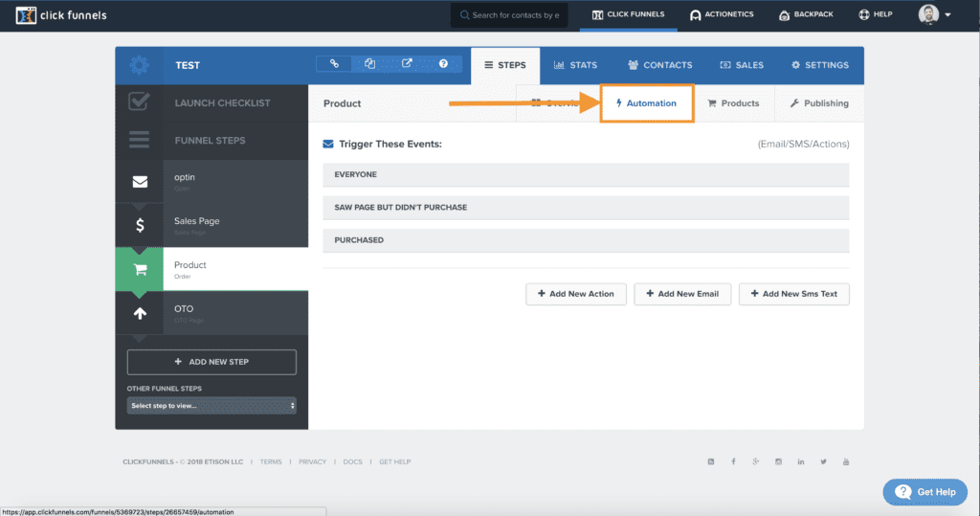Screen dimensions: 980x516
Task: Click Add New Action button
Action: pos(575,294)
